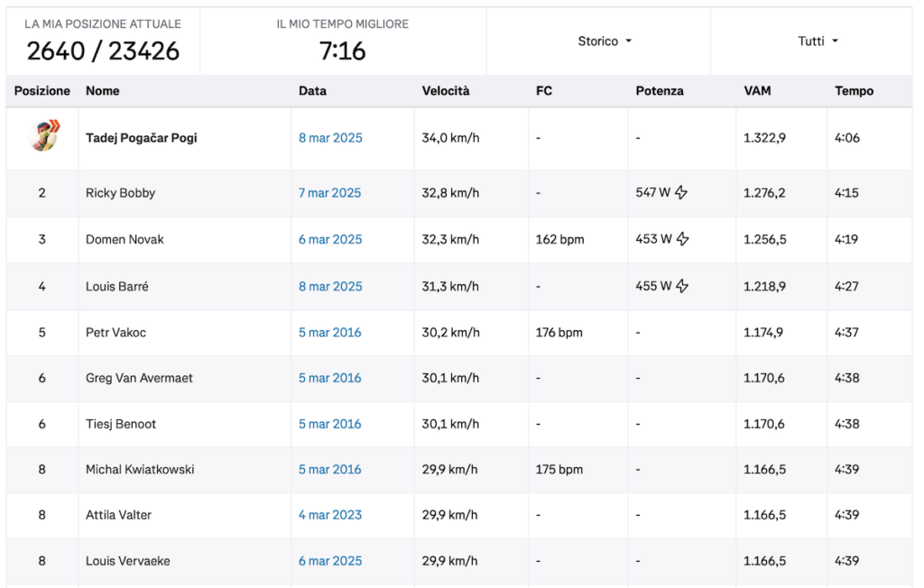The width and height of the screenshot is (924, 588).
Task: Open Tadej Pogačar Pogi athlete name
Action: [x=141, y=138]
